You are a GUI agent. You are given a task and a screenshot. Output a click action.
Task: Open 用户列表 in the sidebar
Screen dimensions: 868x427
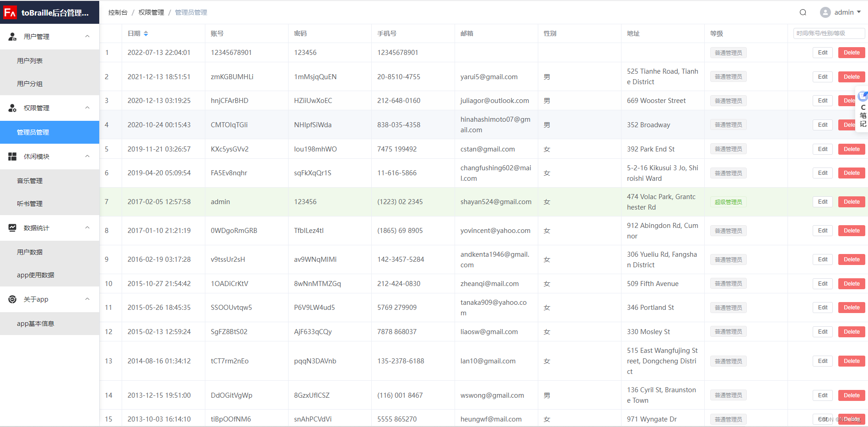(30, 61)
